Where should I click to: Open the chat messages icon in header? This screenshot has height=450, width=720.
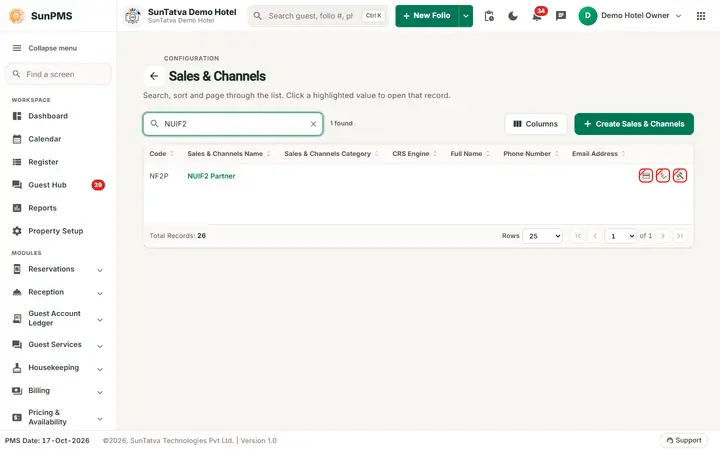pos(561,16)
